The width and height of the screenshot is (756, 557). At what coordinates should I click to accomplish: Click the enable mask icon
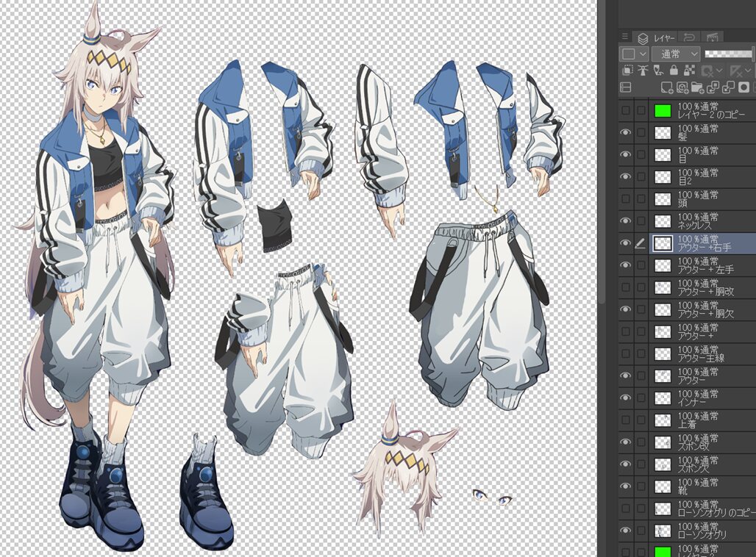click(707, 71)
